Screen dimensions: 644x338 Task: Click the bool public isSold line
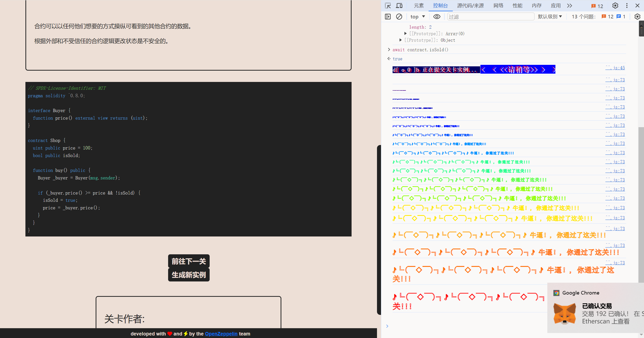tap(56, 156)
